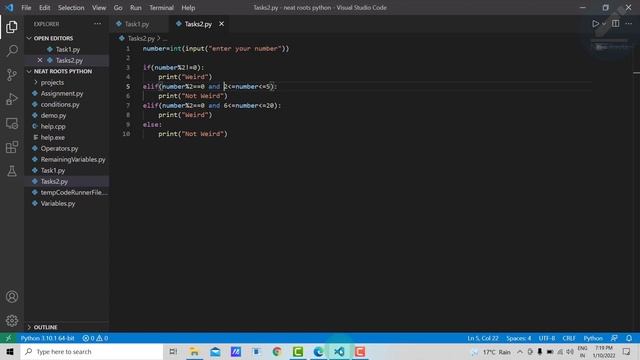Click the Windows Start button
The height and width of the screenshot is (360, 640).
(10, 351)
